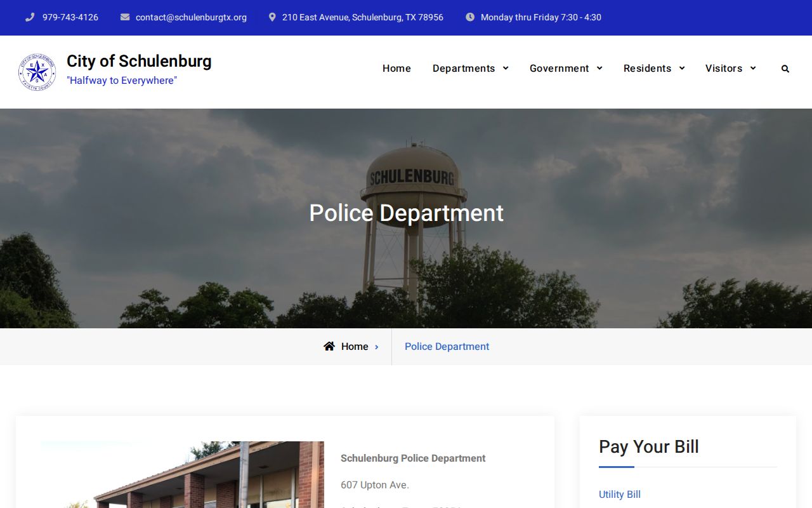Image resolution: width=812 pixels, height=508 pixels.
Task: Click the "Halfway to Everywhere" tagline
Action: click(122, 81)
